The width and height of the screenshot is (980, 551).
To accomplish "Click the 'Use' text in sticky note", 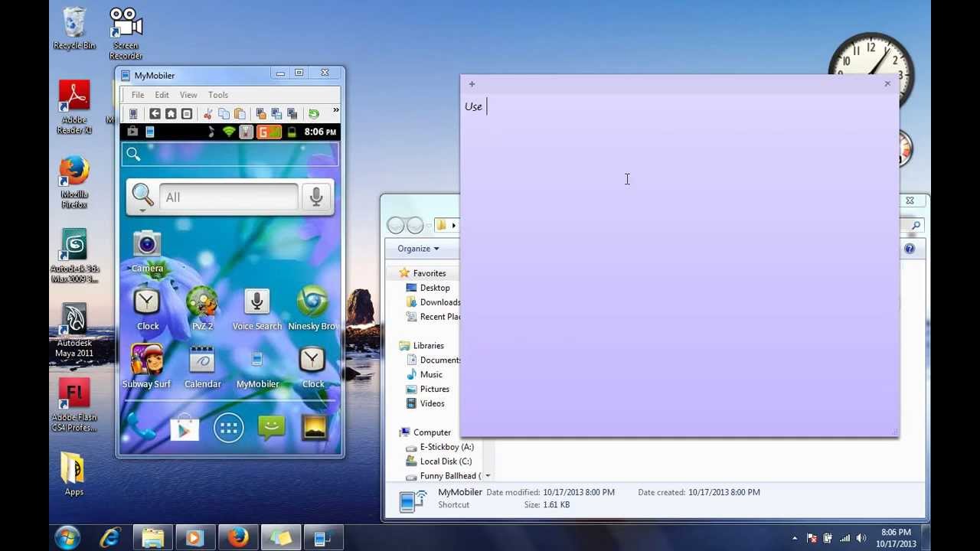I will [473, 106].
